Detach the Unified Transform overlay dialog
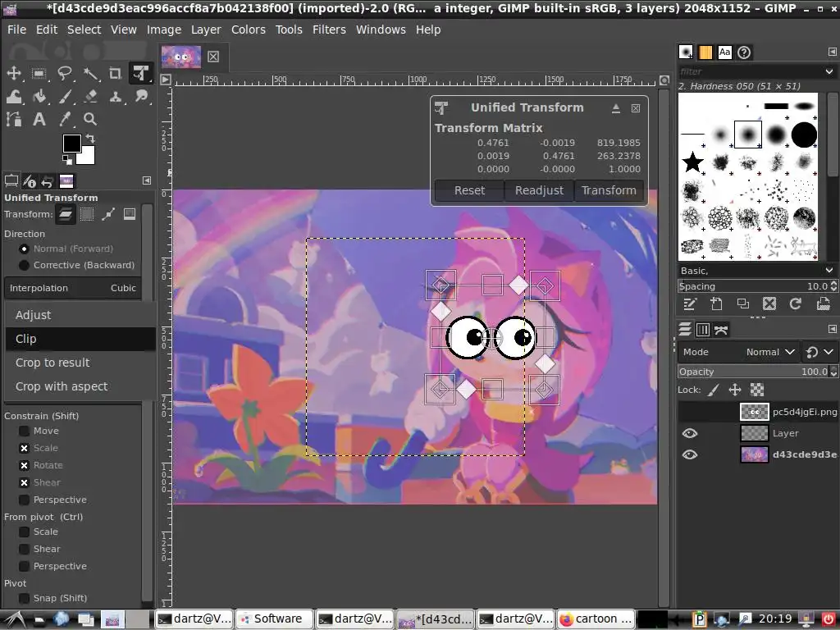Viewport: 840px width, 630px height. point(616,108)
